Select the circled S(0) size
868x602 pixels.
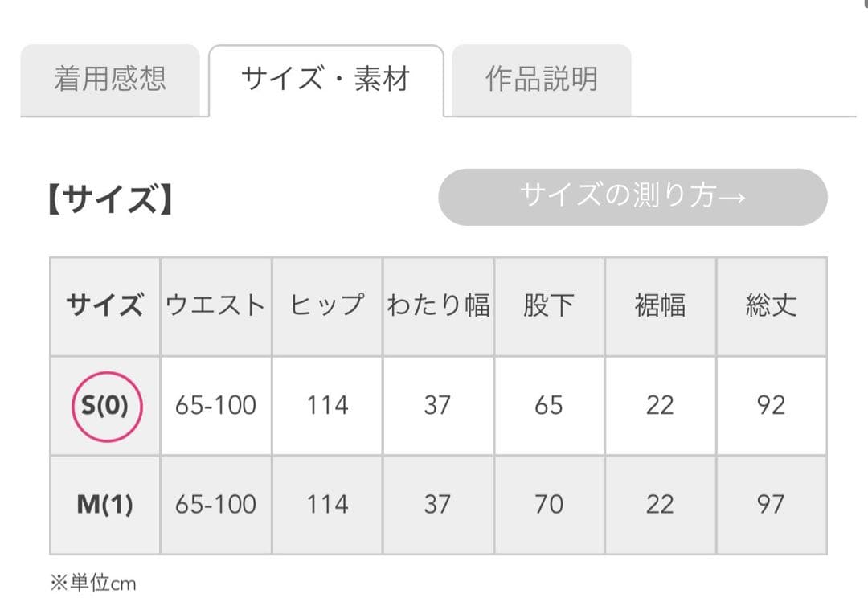104,405
